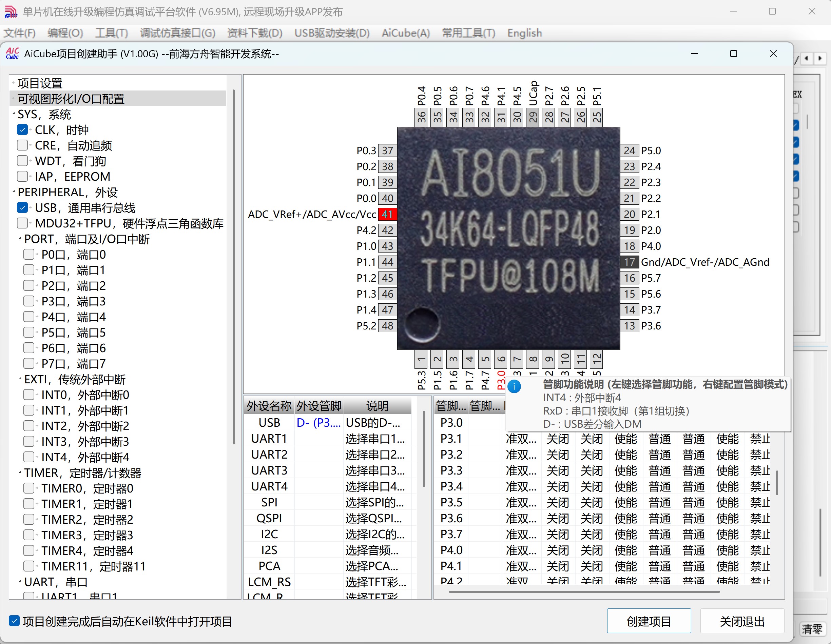831x644 pixels.
Task: Click pin 43 P1.0 on the chip
Action: tap(387, 246)
